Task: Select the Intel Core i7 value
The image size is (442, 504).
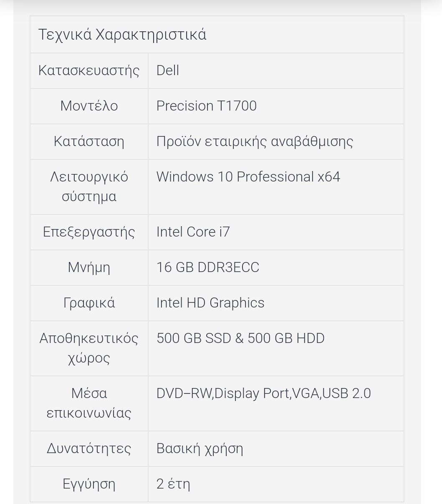Action: tap(193, 232)
